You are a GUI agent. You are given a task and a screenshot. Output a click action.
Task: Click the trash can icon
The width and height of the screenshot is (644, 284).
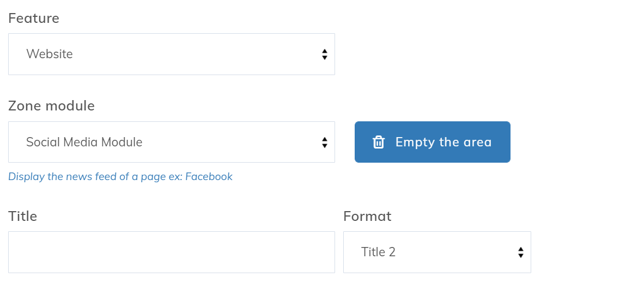coord(379,143)
